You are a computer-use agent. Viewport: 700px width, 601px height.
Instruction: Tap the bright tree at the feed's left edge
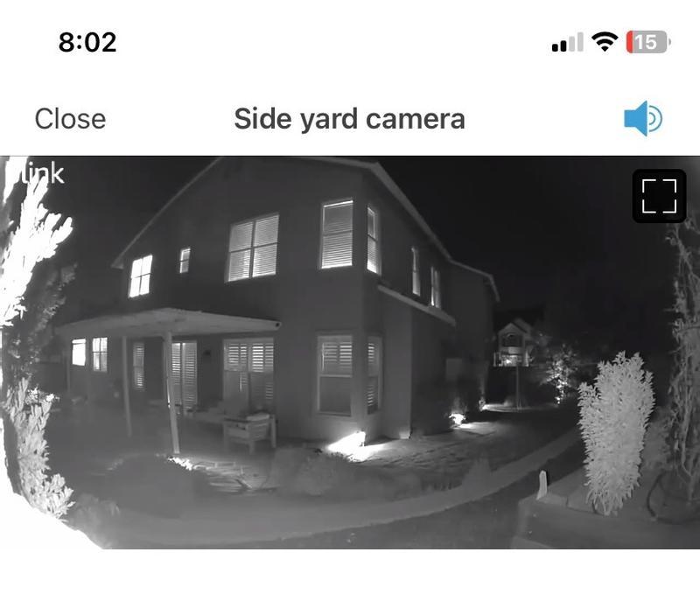[x=31, y=330]
